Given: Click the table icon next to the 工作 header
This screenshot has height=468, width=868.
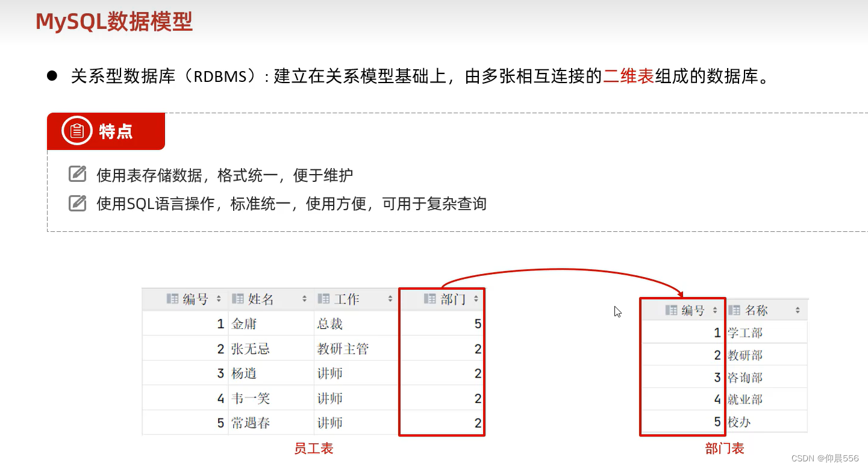Looking at the screenshot, I should pyautogui.click(x=323, y=298).
